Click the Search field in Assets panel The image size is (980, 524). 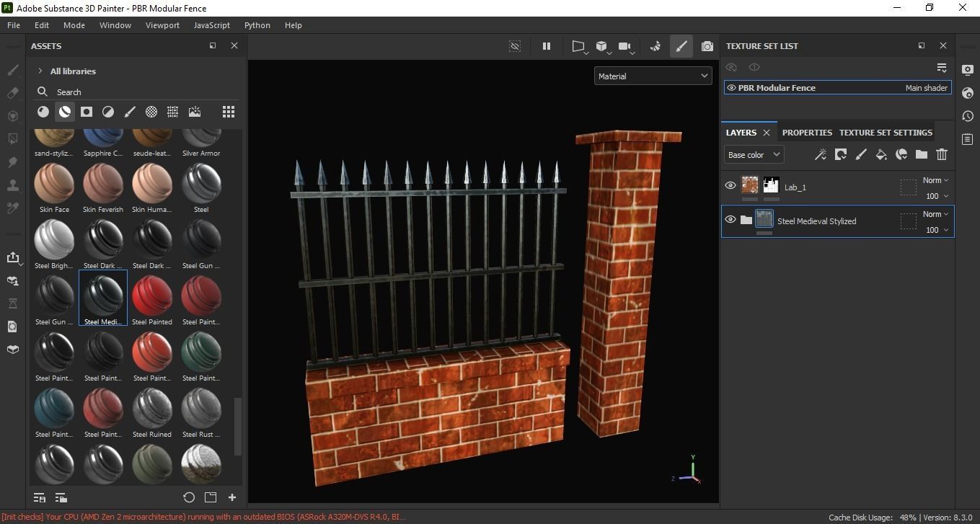click(x=137, y=92)
